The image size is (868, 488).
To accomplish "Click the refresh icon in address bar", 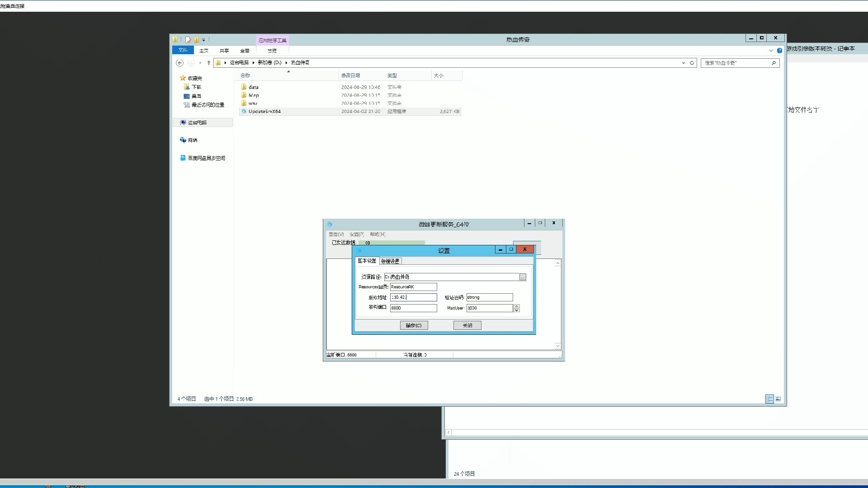I will [x=692, y=63].
